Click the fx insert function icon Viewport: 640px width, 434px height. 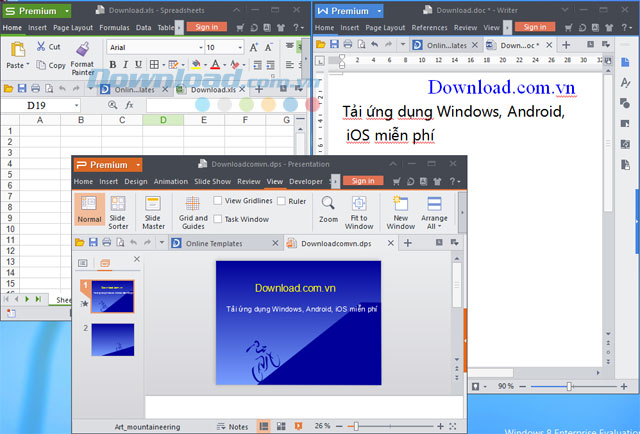[x=129, y=105]
